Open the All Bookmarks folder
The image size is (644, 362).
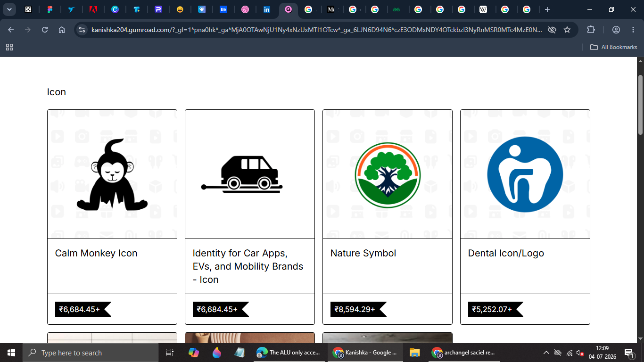(x=614, y=47)
